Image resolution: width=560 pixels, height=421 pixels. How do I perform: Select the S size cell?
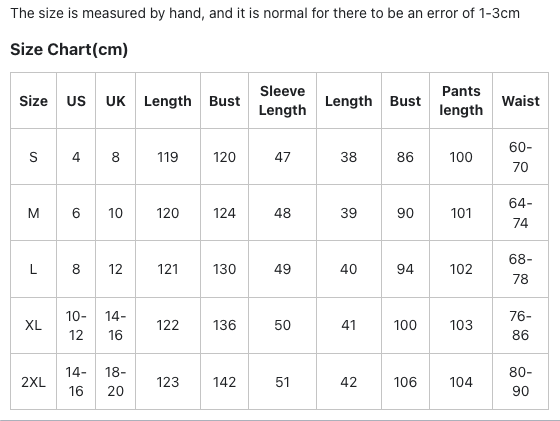[x=33, y=157]
